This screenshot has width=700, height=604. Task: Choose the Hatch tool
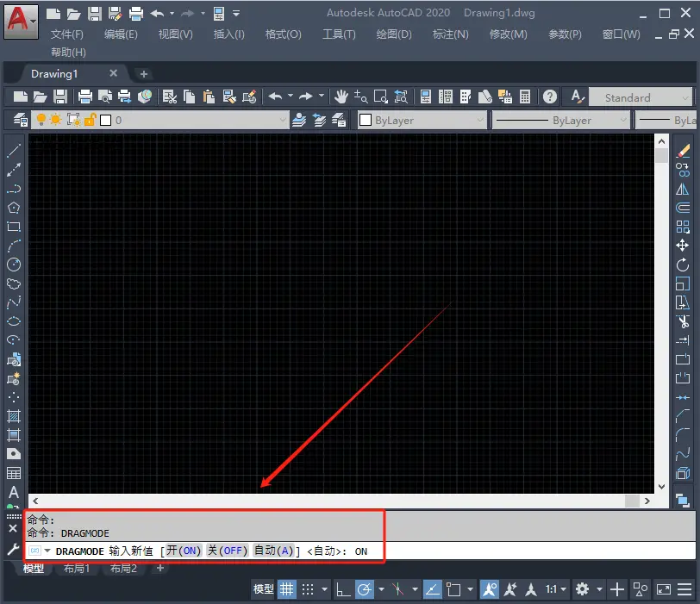pyautogui.click(x=14, y=416)
